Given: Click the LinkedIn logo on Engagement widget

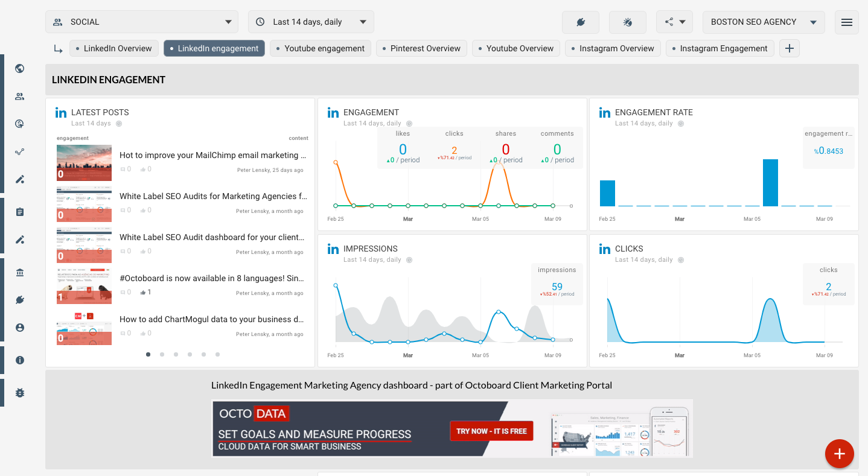Looking at the screenshot, I should point(333,112).
